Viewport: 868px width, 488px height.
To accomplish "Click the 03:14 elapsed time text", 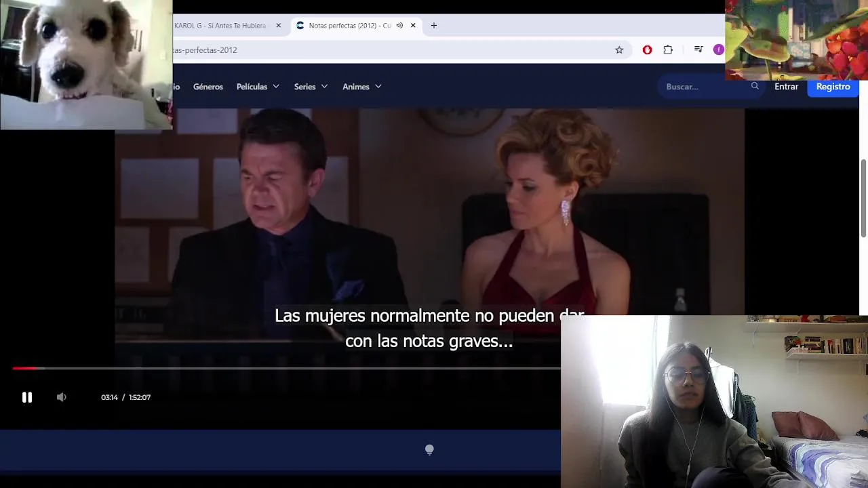I will tap(109, 397).
